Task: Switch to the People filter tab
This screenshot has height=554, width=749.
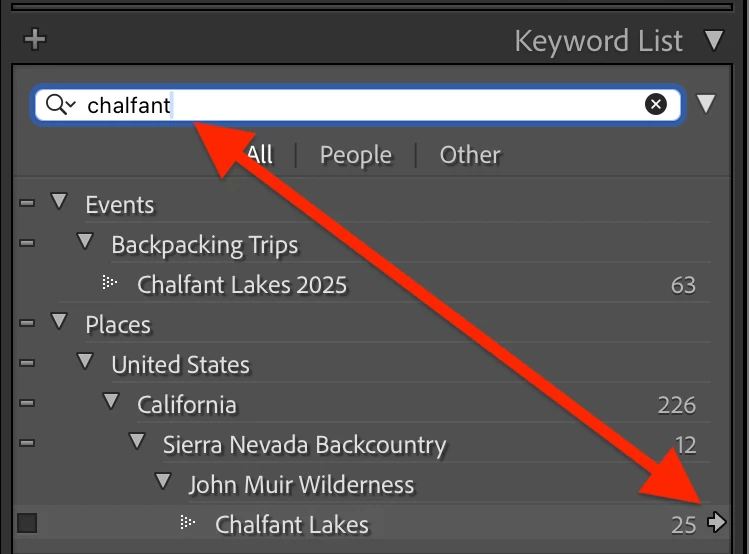Action: click(x=356, y=155)
